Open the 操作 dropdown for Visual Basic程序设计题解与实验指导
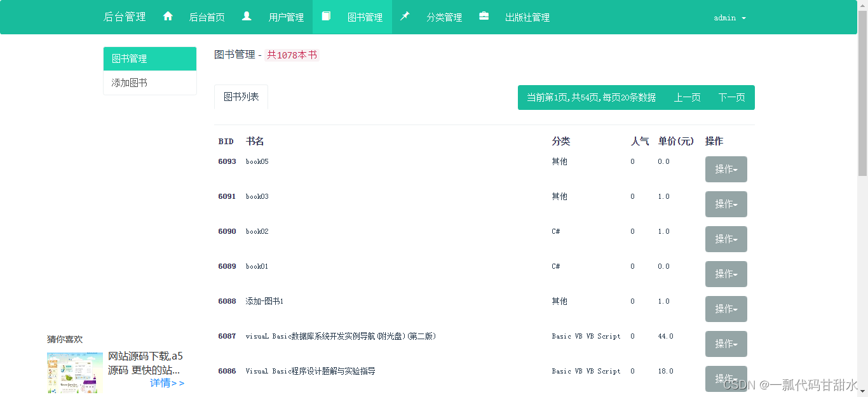This screenshot has width=868, height=397. pyautogui.click(x=726, y=379)
